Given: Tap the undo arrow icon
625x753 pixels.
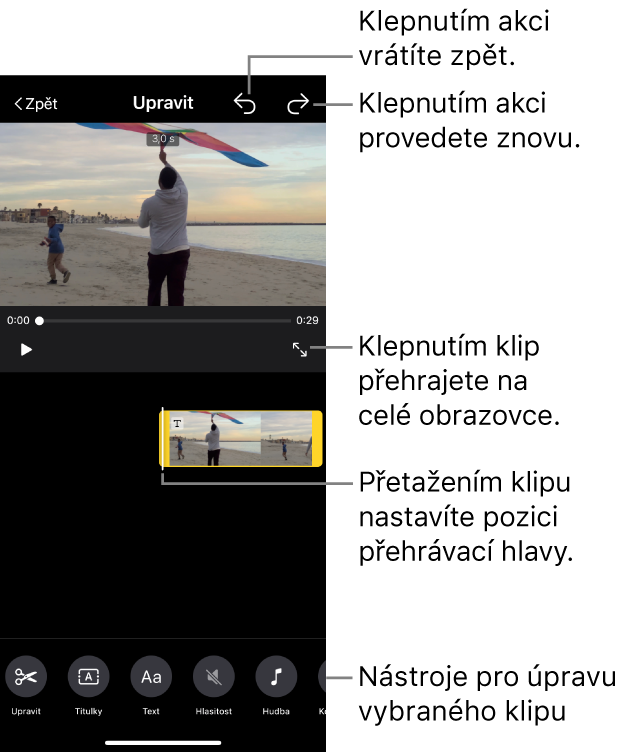Looking at the screenshot, I should pyautogui.click(x=245, y=104).
